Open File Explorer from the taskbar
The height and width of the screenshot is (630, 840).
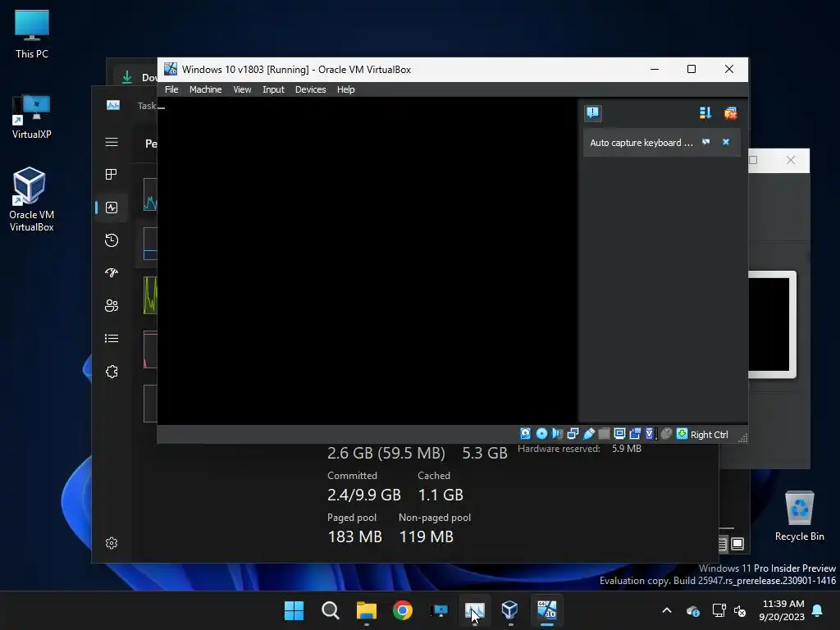pyautogui.click(x=367, y=610)
